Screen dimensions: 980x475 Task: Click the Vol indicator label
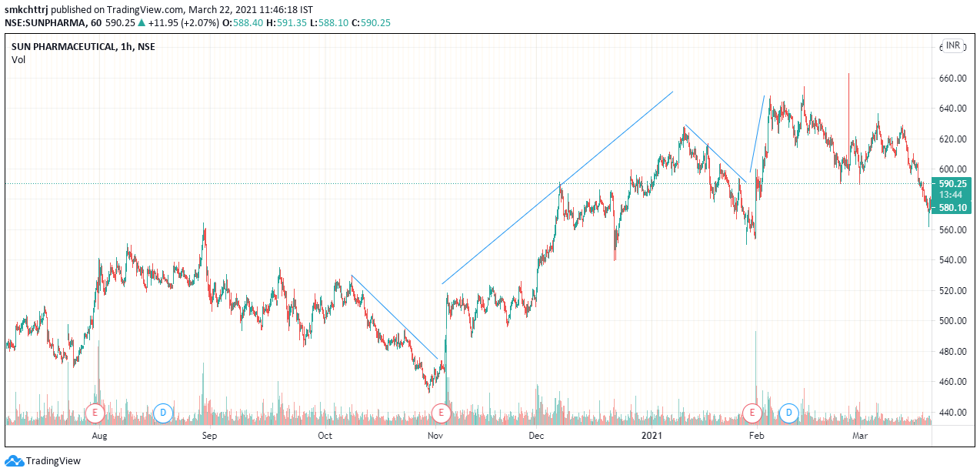tap(18, 60)
